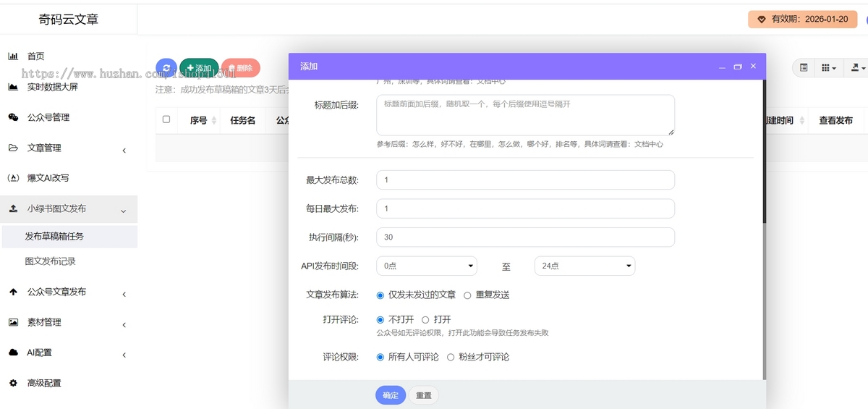Click the up arrow icon beside 公众号文章发布
The width and height of the screenshot is (868, 409).
pos(13,292)
